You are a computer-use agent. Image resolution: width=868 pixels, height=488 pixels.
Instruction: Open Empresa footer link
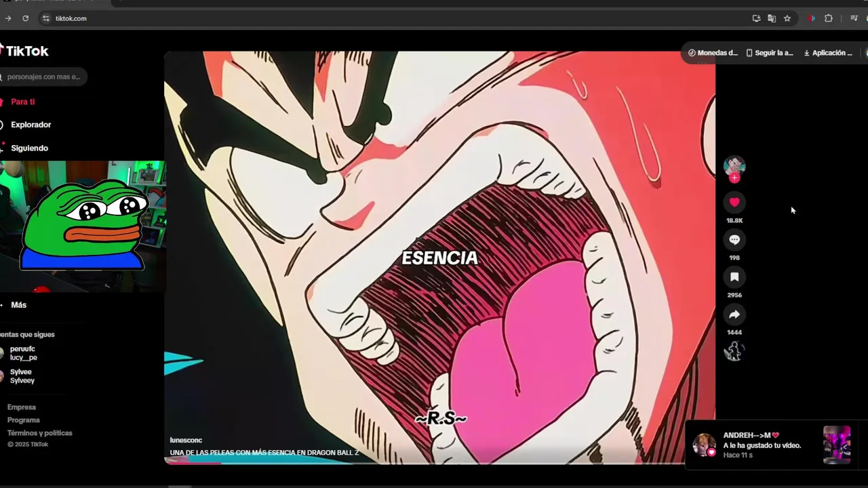22,407
